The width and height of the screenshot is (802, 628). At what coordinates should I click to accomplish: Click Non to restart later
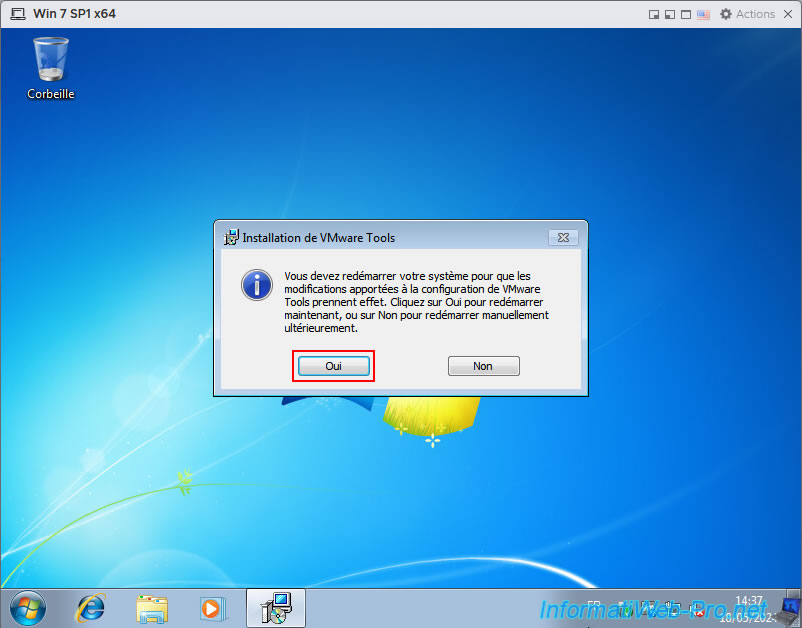coord(483,366)
